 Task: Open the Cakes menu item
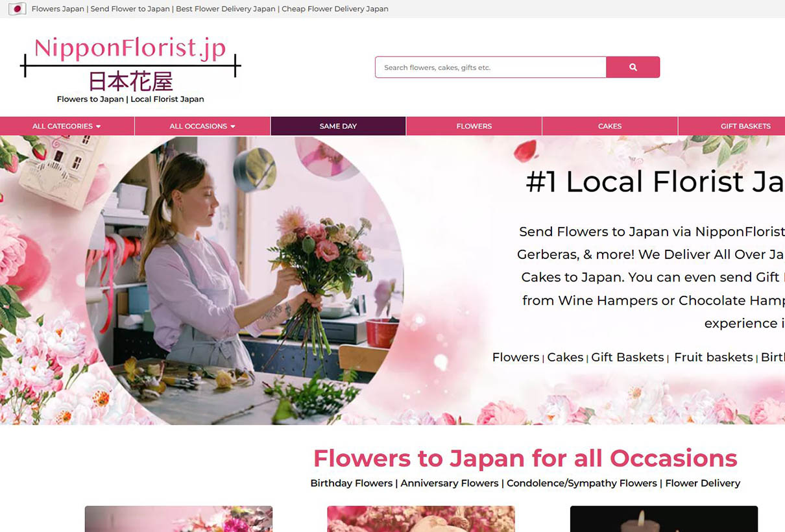610,127
